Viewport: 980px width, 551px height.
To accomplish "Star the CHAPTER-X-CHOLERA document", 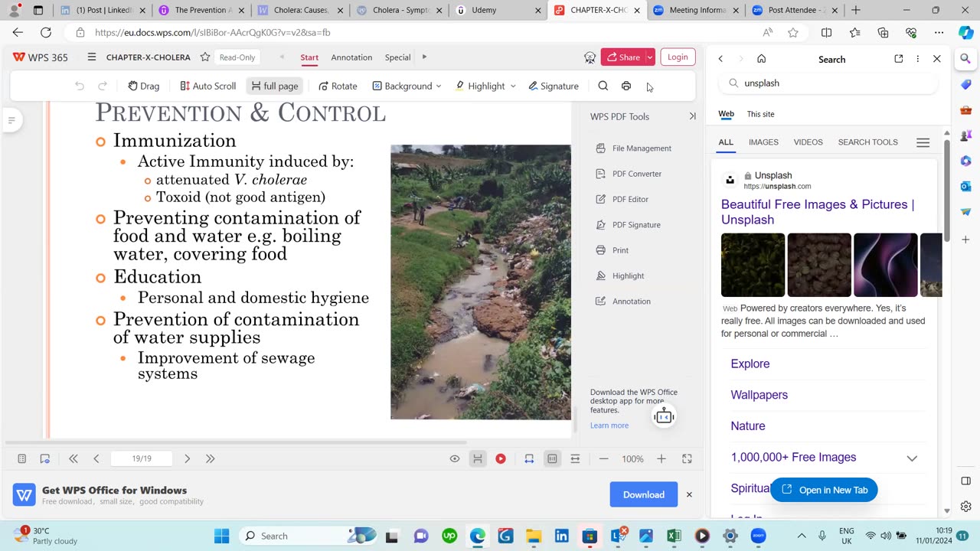I will click(205, 57).
